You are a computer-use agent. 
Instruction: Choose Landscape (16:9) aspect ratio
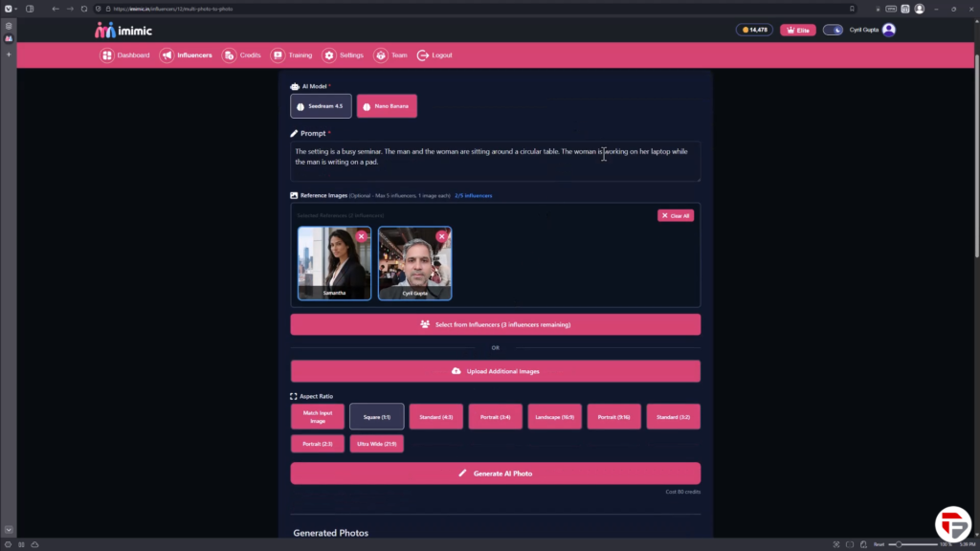pyautogui.click(x=554, y=416)
